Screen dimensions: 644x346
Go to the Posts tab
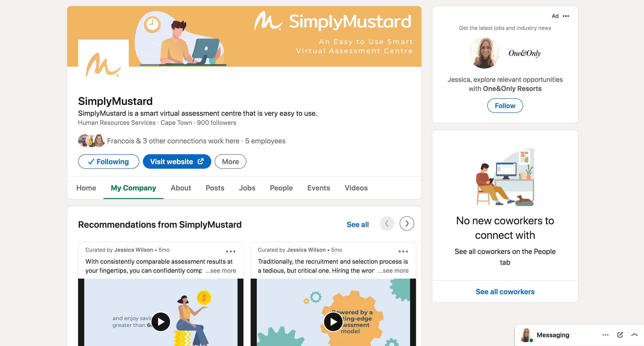click(215, 188)
